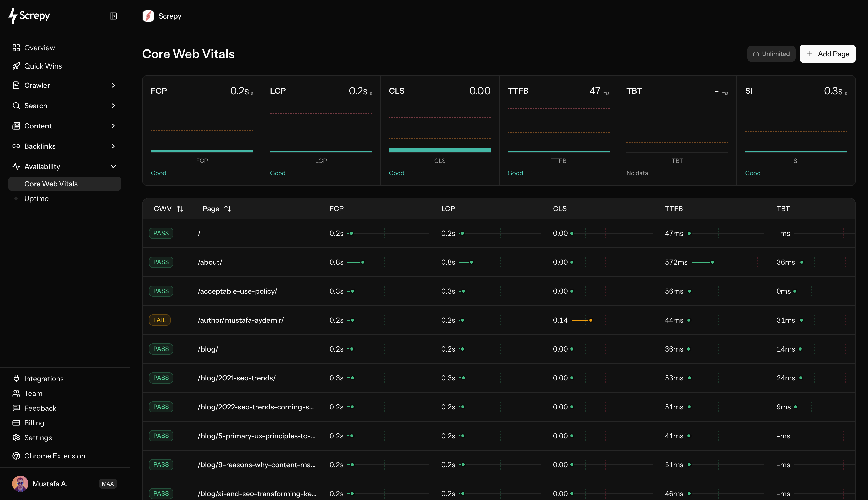Viewport: 868px width, 500px height.
Task: Go to Overview in sidebar
Action: [x=40, y=48]
